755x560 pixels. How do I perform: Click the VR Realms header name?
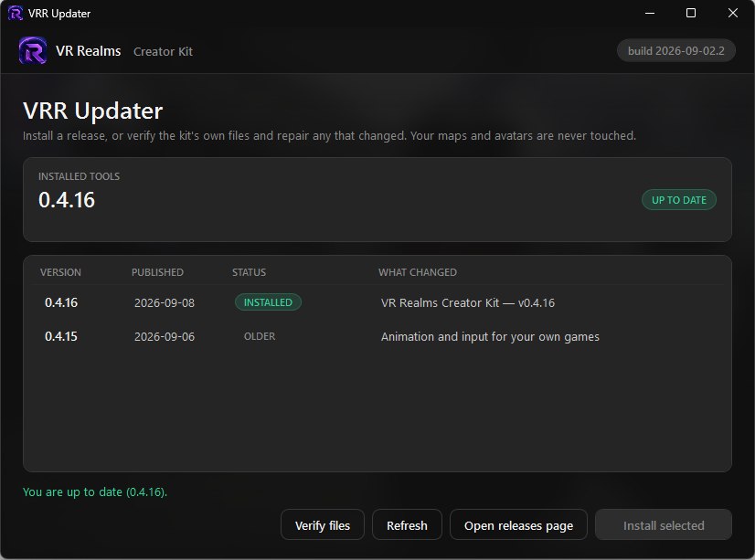pos(88,51)
